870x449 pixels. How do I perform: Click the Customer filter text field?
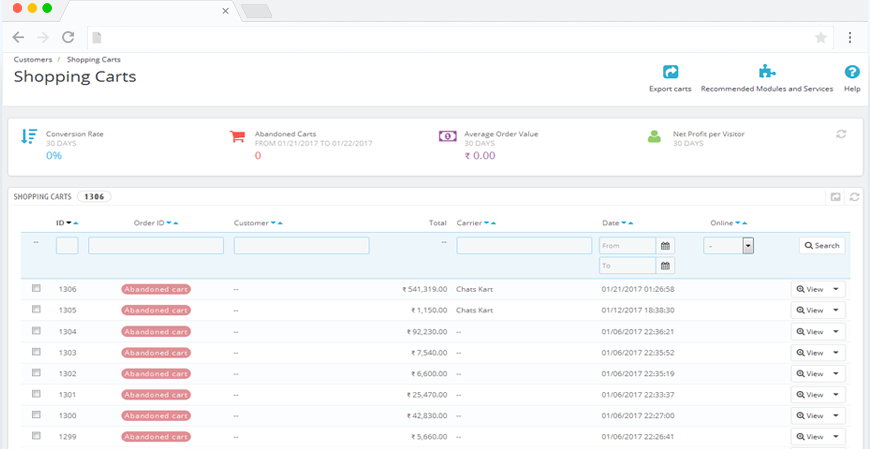301,246
